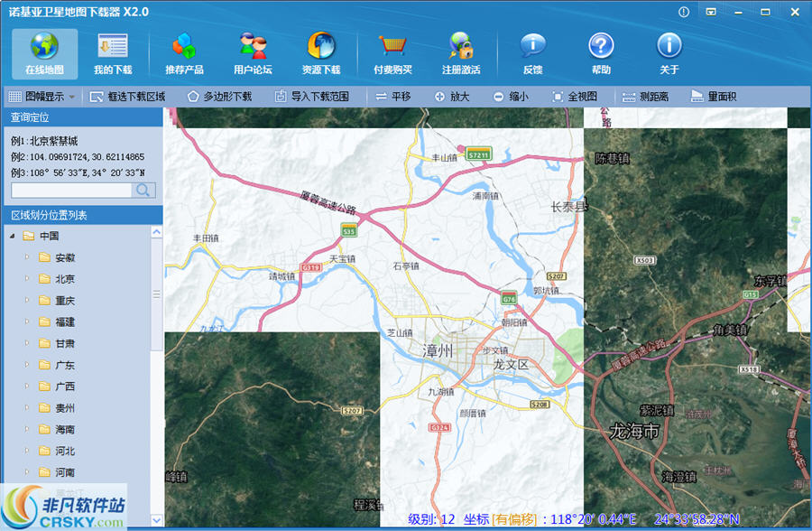Select 河北 folder entry
The width and height of the screenshot is (812, 531).
(x=57, y=452)
